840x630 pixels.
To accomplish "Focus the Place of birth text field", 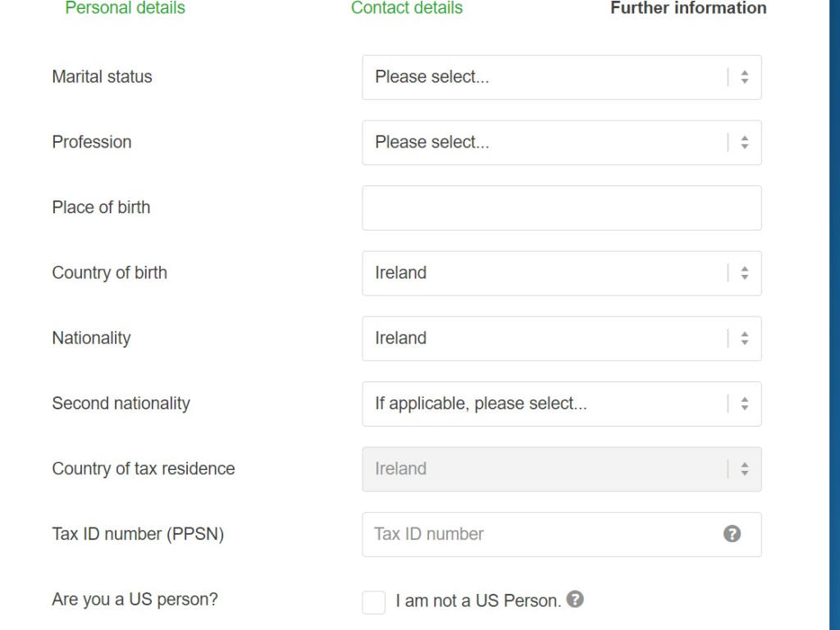I will click(x=561, y=208).
